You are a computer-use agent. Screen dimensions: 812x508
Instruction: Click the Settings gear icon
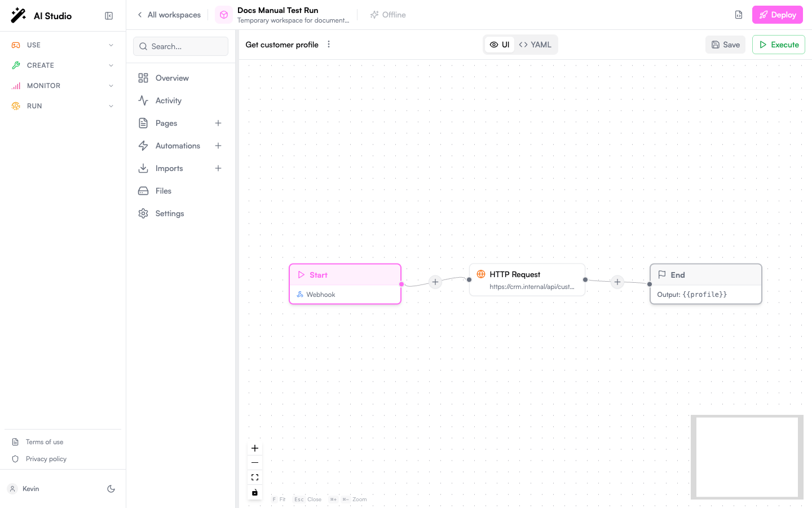[143, 213]
